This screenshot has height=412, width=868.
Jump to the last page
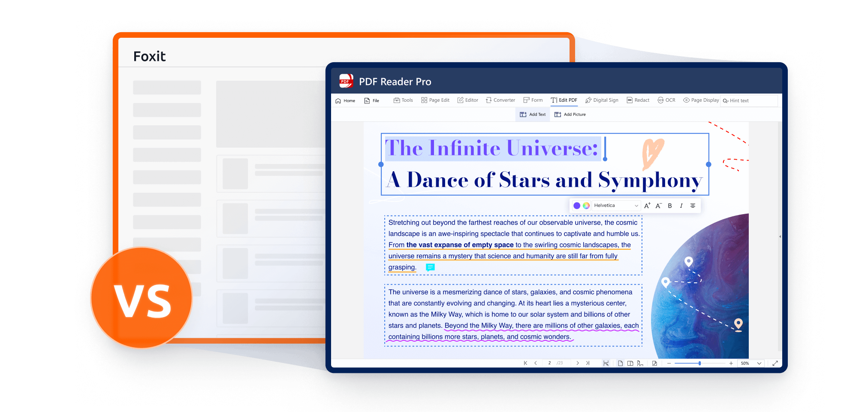coord(588,363)
